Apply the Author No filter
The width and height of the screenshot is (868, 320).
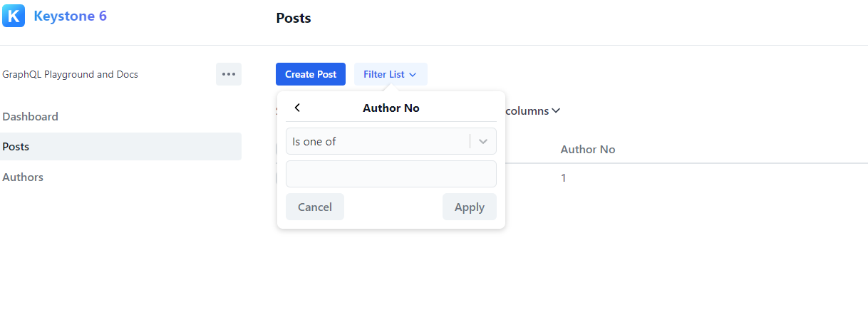click(469, 207)
